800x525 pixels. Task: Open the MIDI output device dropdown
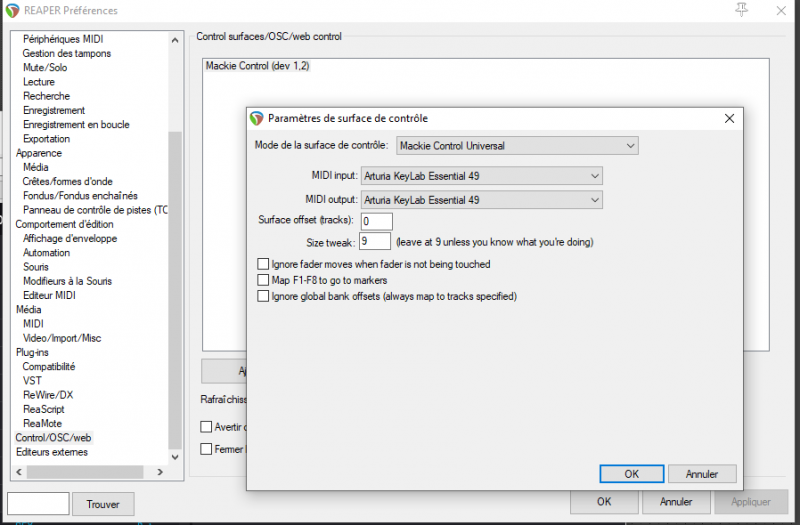click(481, 200)
